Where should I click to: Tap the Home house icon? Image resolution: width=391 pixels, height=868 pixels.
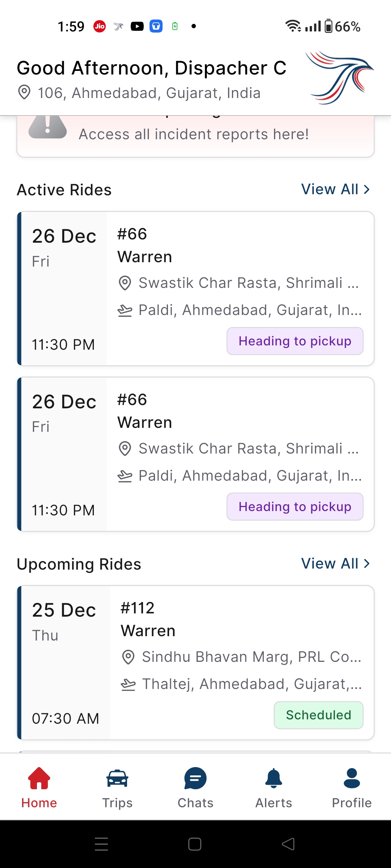(x=39, y=778)
